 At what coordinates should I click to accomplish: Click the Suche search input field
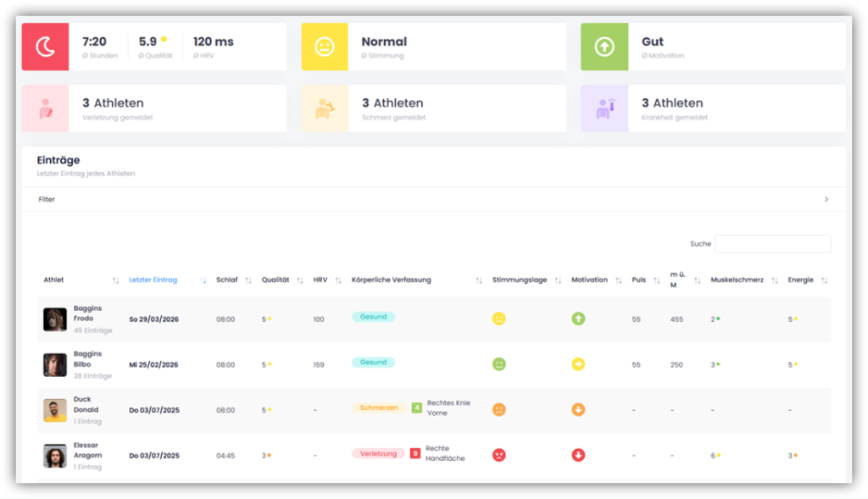pos(772,244)
